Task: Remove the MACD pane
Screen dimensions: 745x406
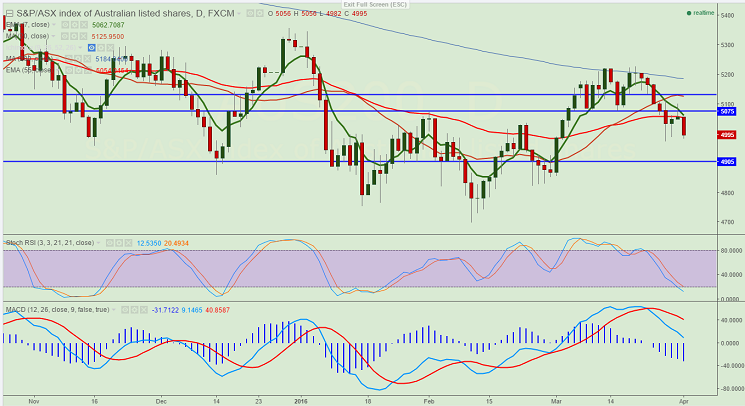Action: (143, 310)
